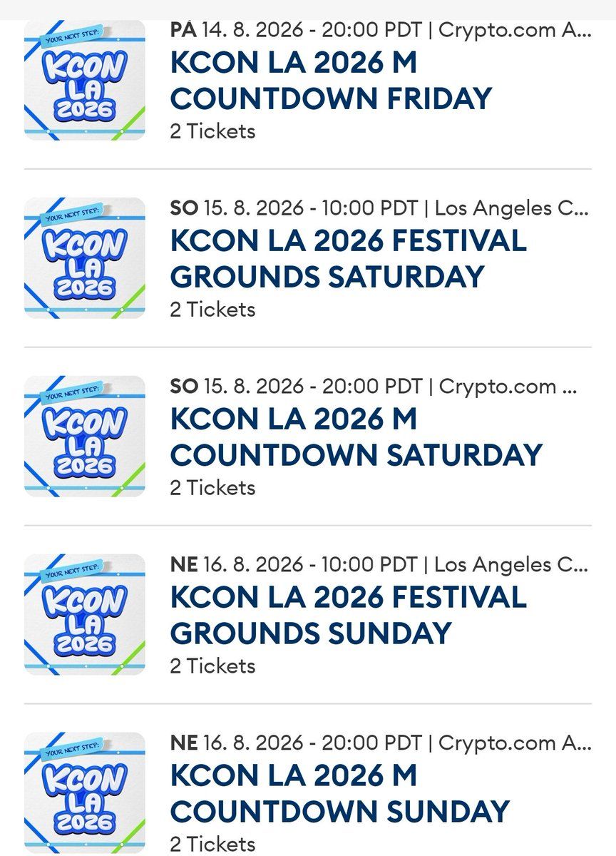
Task: Click "2 Tickets" under Festival Grounds Saturday
Action: pos(212,310)
